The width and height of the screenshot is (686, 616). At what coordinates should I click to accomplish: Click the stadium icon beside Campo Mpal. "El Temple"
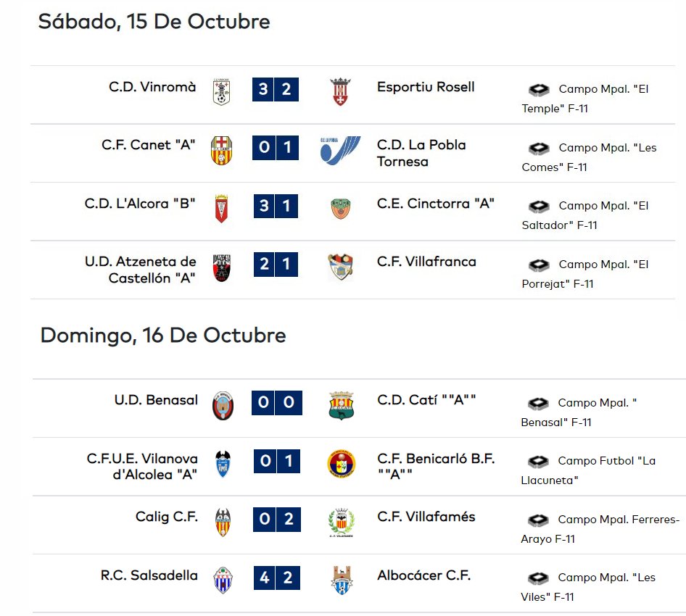(x=539, y=90)
